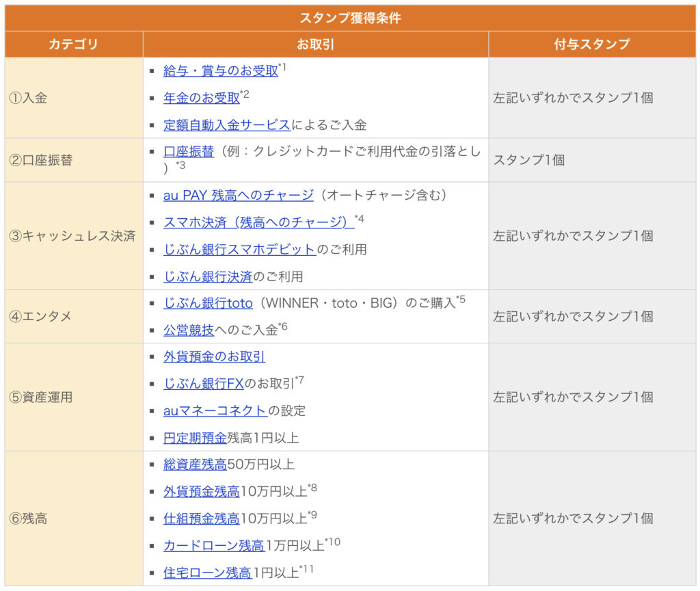Open the 定額自動入金サービス link
700x591 pixels.
coord(227,125)
